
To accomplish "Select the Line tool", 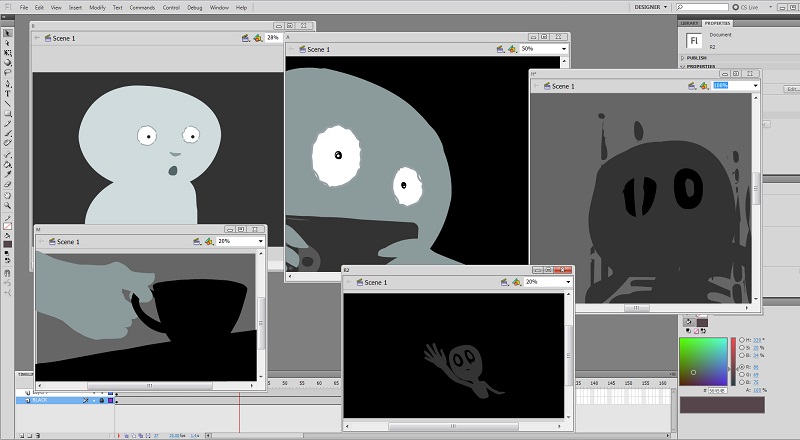I will [x=7, y=104].
